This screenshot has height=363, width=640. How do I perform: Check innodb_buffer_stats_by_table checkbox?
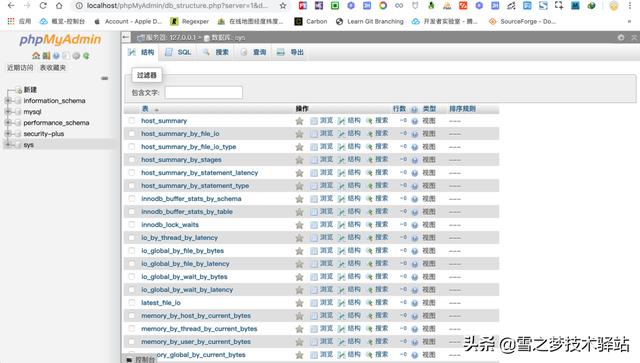(131, 212)
